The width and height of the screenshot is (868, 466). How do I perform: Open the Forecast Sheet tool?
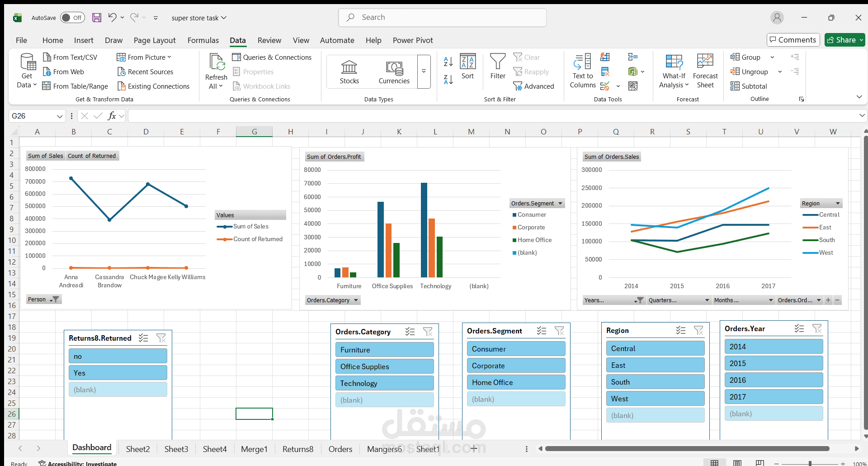tap(705, 70)
